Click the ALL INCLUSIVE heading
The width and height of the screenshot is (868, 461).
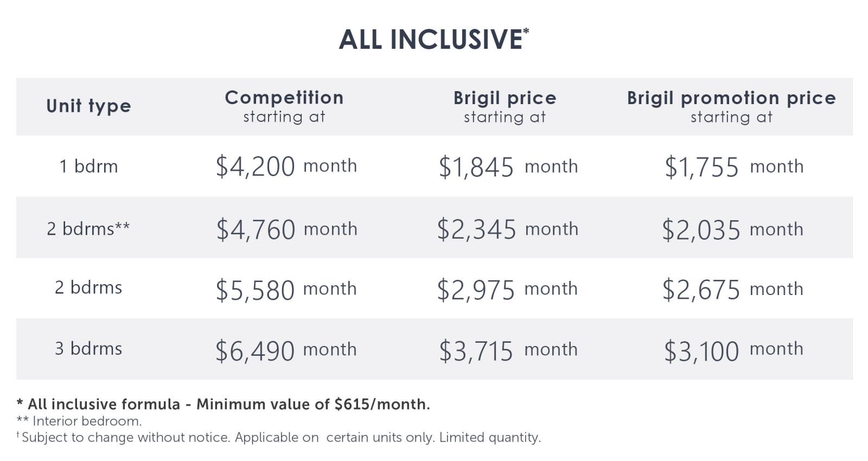point(433,40)
